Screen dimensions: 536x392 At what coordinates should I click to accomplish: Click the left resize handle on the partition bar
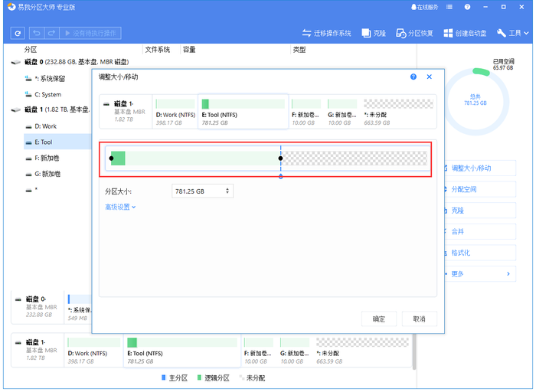112,158
